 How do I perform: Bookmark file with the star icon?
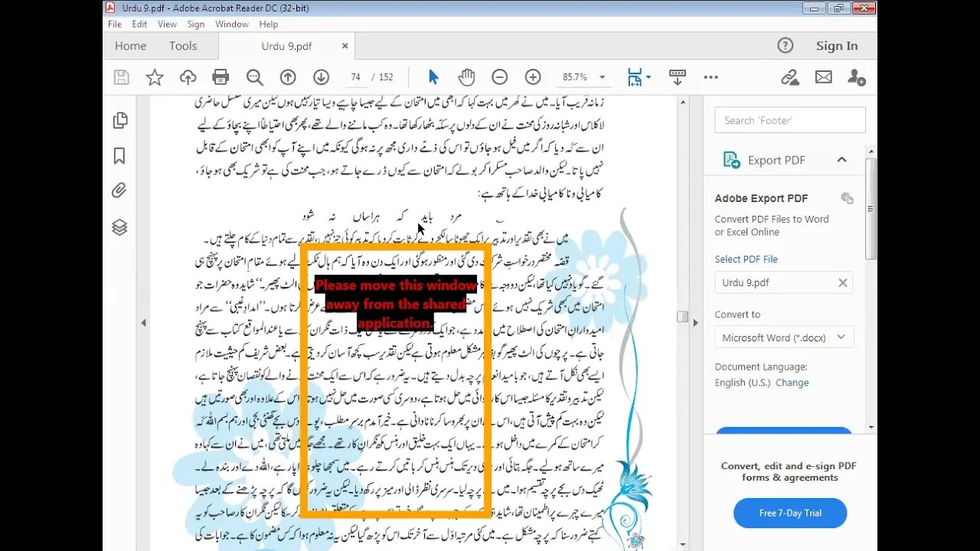point(155,77)
